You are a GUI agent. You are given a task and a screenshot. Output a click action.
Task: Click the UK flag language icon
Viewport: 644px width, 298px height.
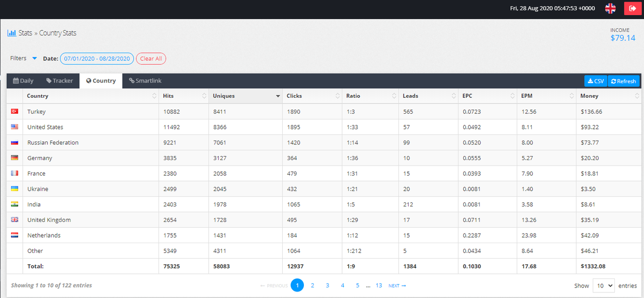click(610, 8)
